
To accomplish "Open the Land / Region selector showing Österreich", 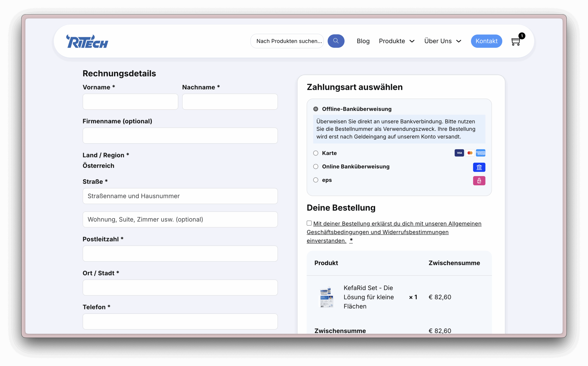I will pos(98,166).
